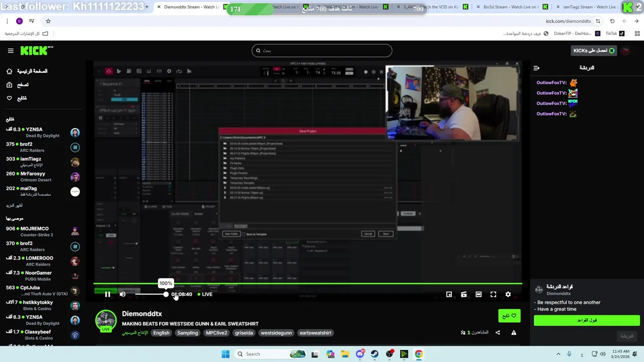This screenshot has width=644, height=362.
Task: Select the Sampling tag
Action: tap(187, 333)
